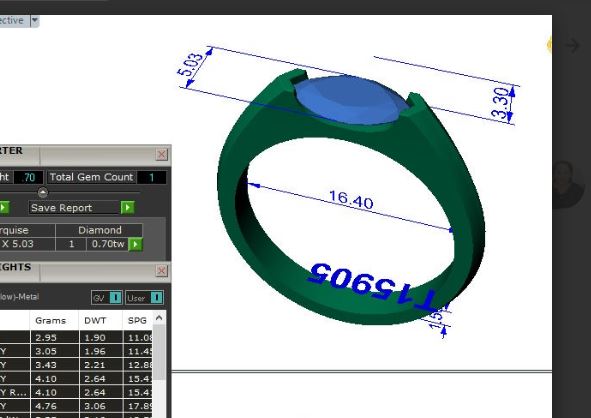Click the faded profile avatar on the right
The height and width of the screenshot is (418, 591).
tap(568, 184)
